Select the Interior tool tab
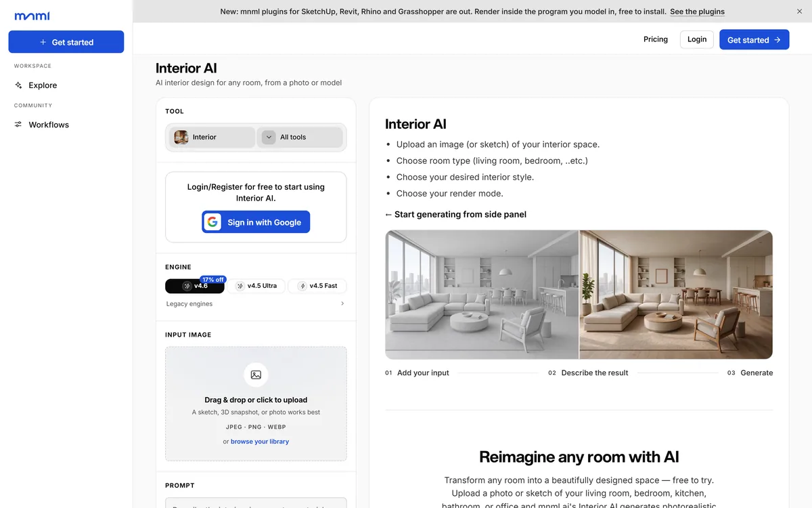Screen dimensions: 812x508 click(x=212, y=137)
